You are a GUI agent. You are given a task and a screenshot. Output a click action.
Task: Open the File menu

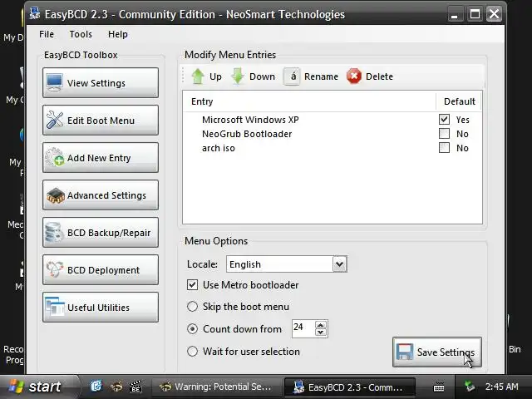[x=47, y=34]
